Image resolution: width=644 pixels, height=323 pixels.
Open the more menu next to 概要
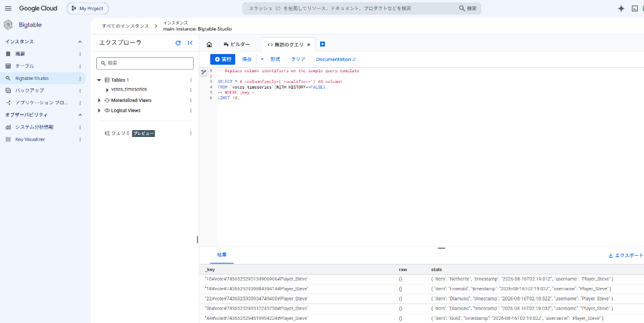[80, 54]
